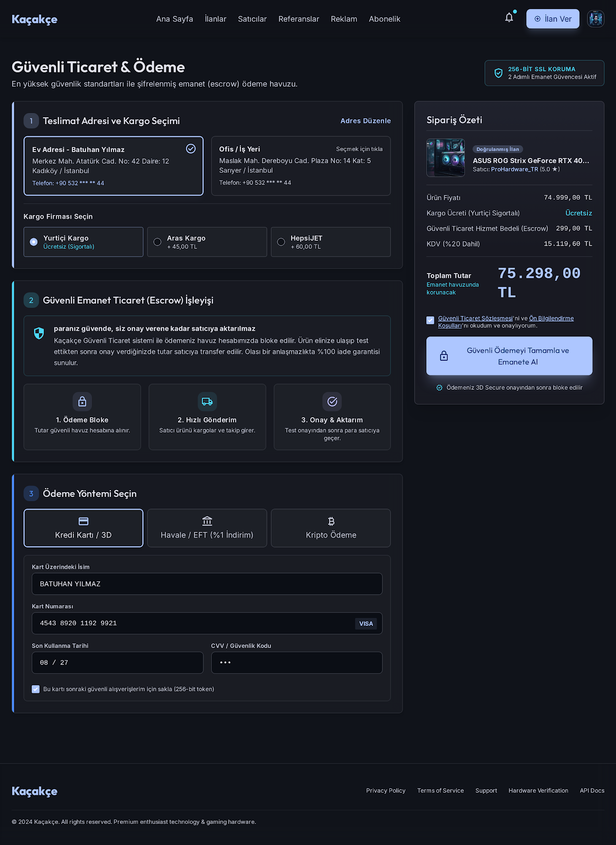
Task: Open the Referanslar menu item
Action: pos(299,19)
